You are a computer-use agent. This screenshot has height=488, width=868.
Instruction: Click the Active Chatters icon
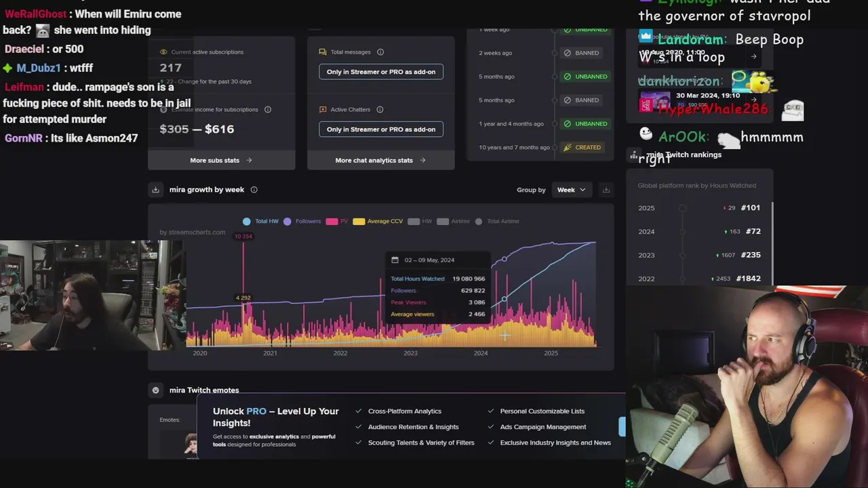[x=323, y=109]
